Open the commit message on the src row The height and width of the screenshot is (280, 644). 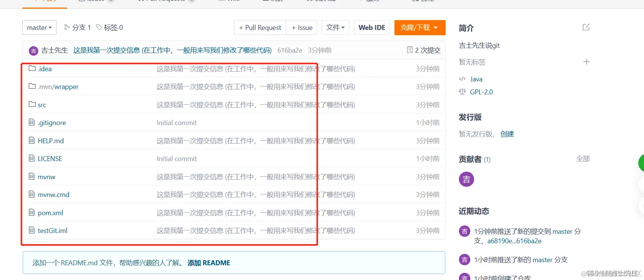[x=256, y=105]
